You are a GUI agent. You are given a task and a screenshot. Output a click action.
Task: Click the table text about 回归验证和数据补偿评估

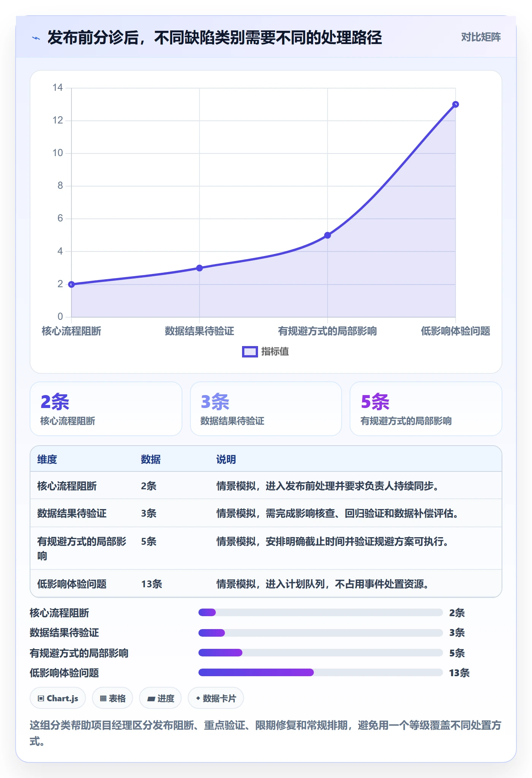[338, 513]
